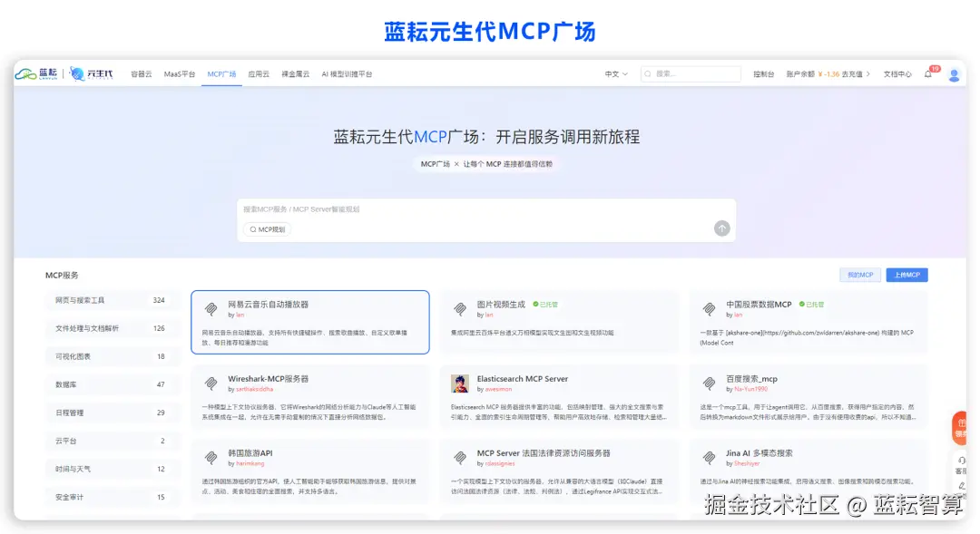Screen dimensions: 980x534
Task: Click the Elasticsearch MCP Server avatar image
Action: tap(460, 384)
